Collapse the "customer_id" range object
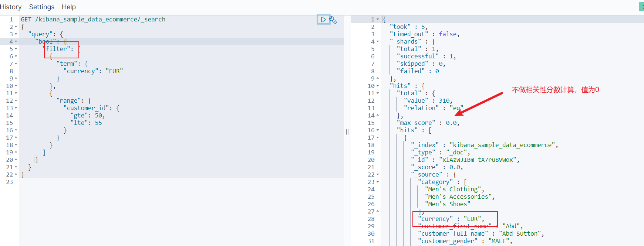The height and width of the screenshot is (246, 644). tap(16, 108)
